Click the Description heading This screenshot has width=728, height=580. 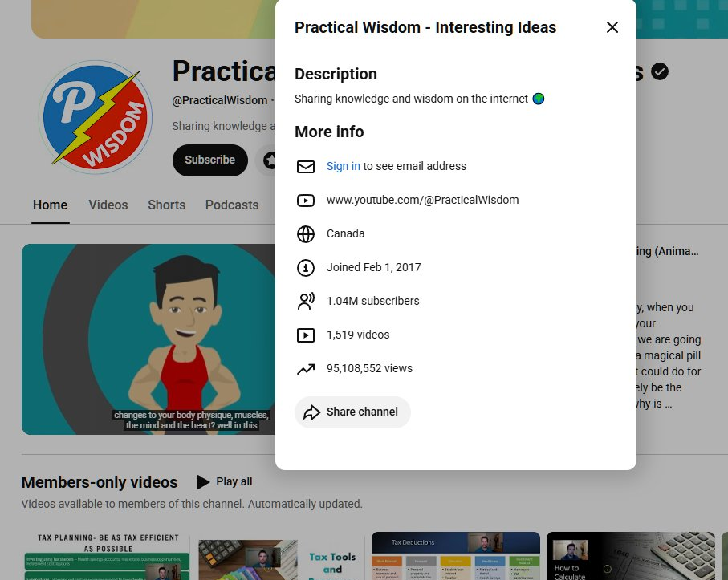336,74
